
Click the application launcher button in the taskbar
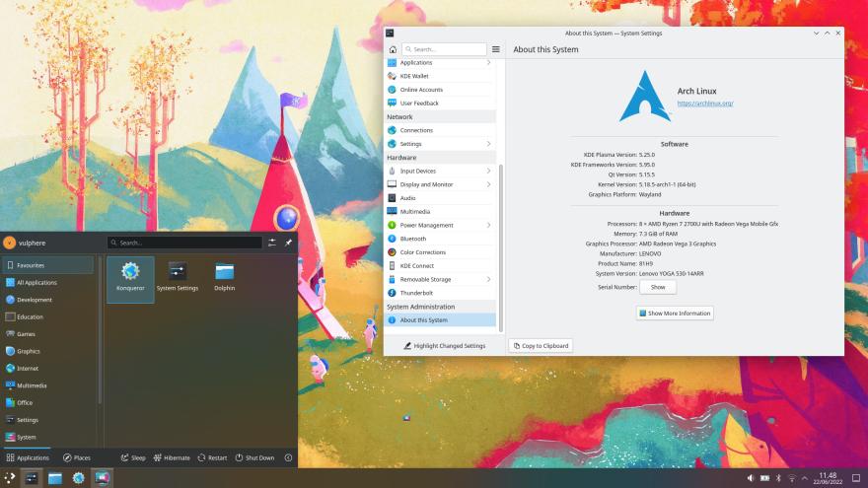click(10, 478)
